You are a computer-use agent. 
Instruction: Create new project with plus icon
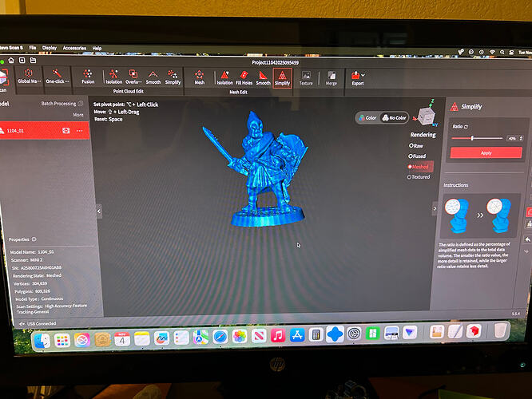click(x=22, y=61)
